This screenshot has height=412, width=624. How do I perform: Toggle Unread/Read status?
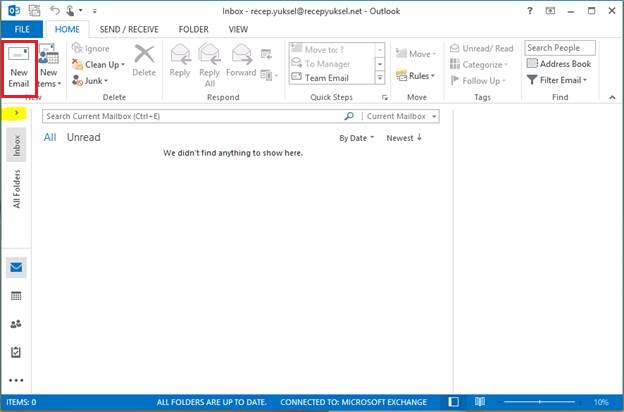pos(482,49)
